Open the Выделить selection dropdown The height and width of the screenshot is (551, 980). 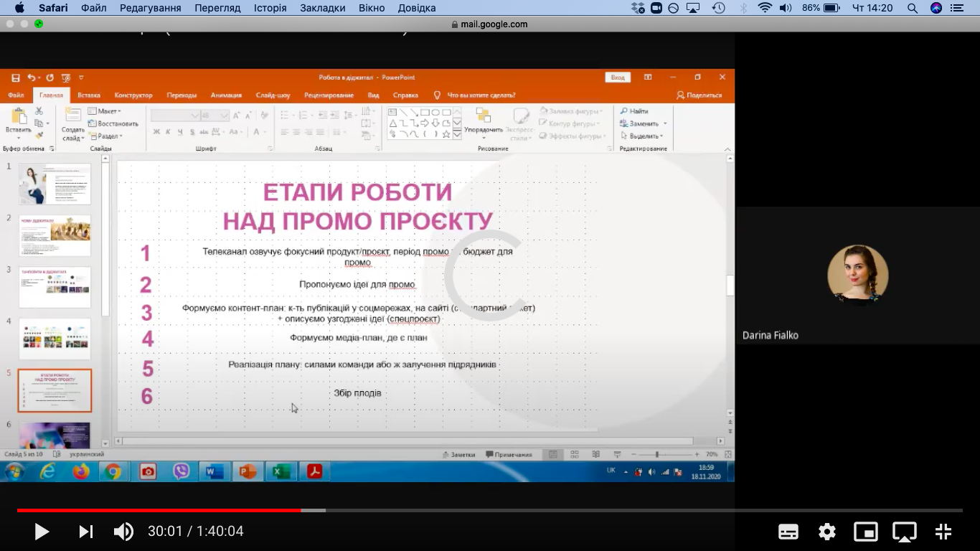[x=644, y=136]
